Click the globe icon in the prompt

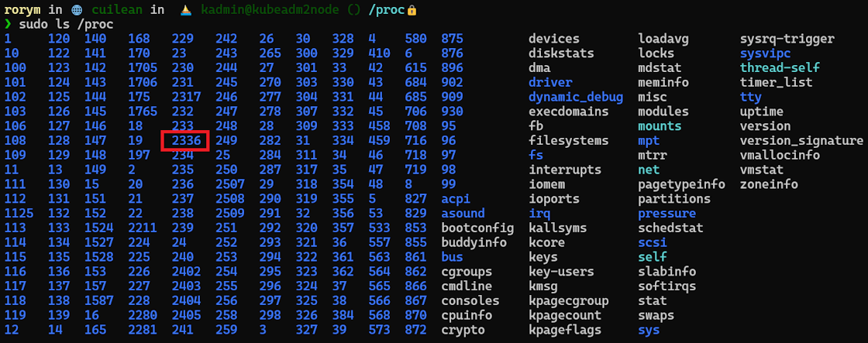point(76,10)
